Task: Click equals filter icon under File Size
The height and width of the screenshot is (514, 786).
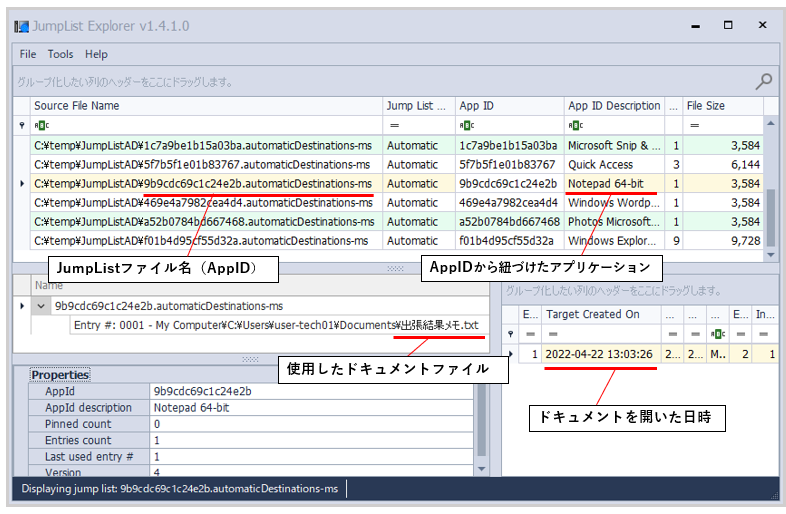Action: (694, 125)
